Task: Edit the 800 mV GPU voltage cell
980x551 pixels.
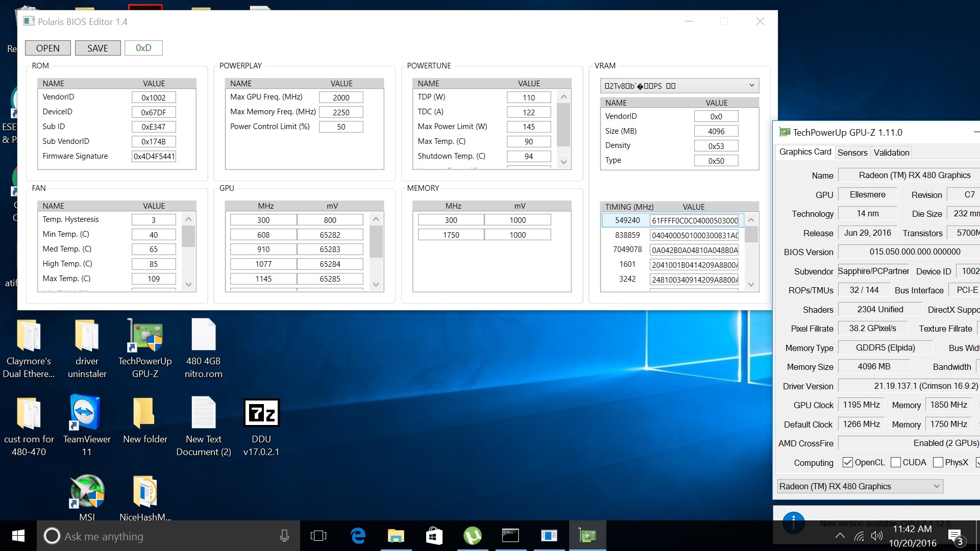Action: click(330, 220)
